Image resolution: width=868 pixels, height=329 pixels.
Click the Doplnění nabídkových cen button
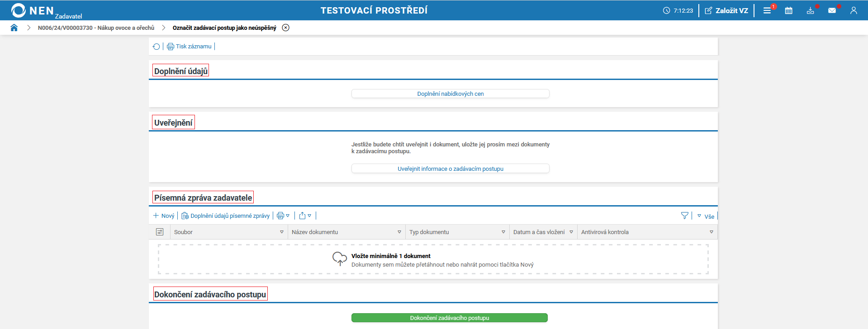[451, 94]
